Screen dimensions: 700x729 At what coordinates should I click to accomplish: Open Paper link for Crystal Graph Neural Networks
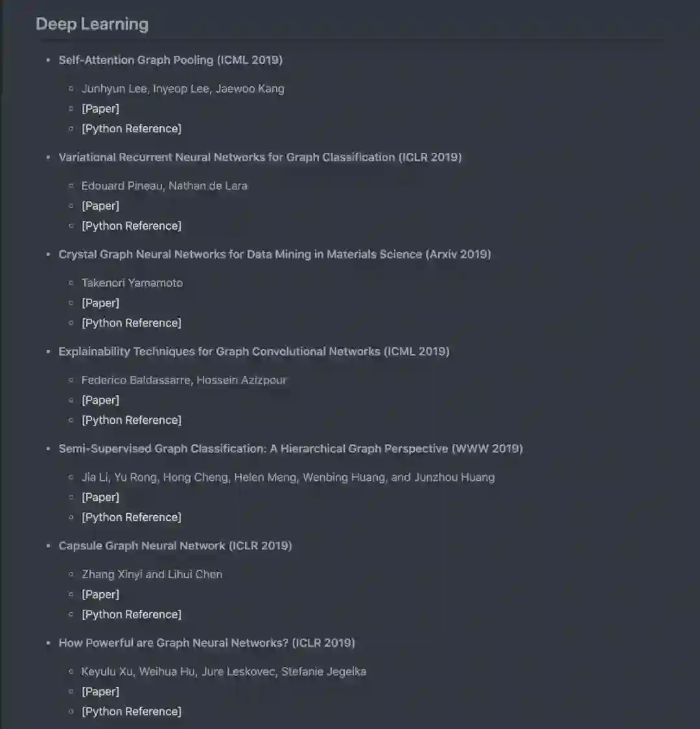(100, 303)
